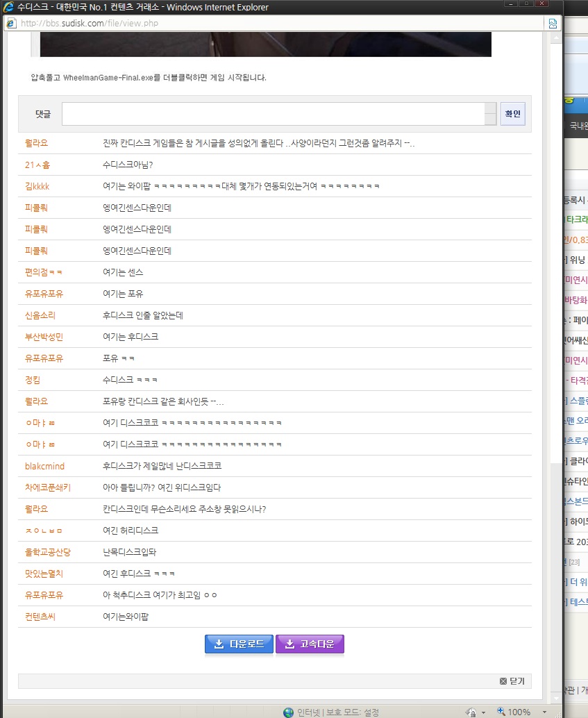Click the compatibility view icon in address bar
The width and height of the screenshot is (588, 718).
pos(553,24)
